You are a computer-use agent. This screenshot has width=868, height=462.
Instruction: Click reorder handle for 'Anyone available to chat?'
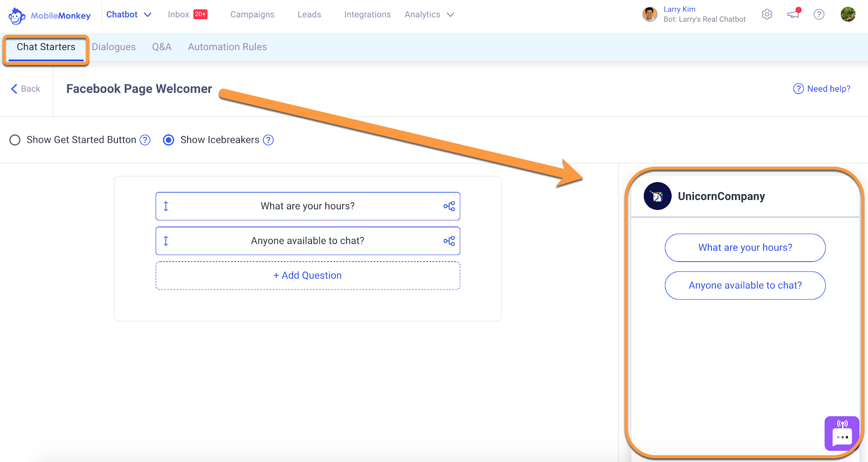[166, 241]
